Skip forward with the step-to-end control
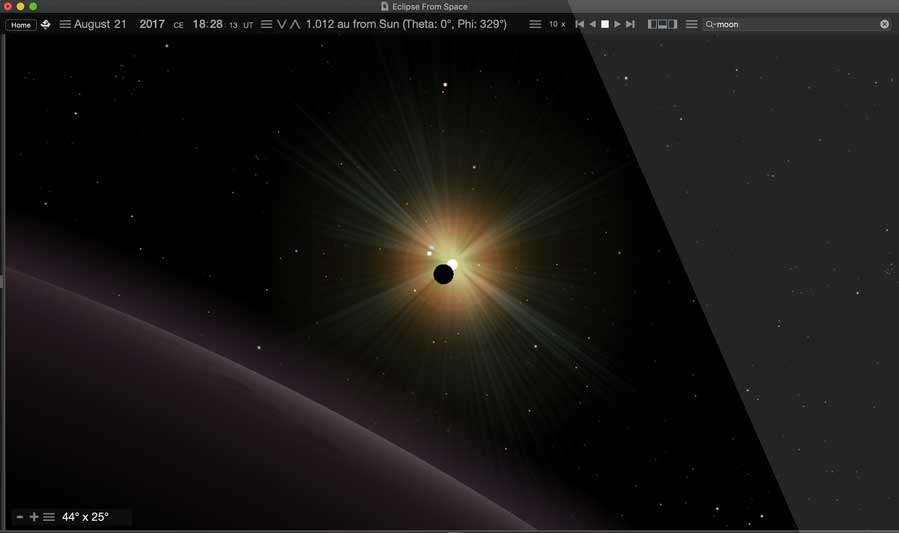Screen dimensions: 899x533 point(630,24)
